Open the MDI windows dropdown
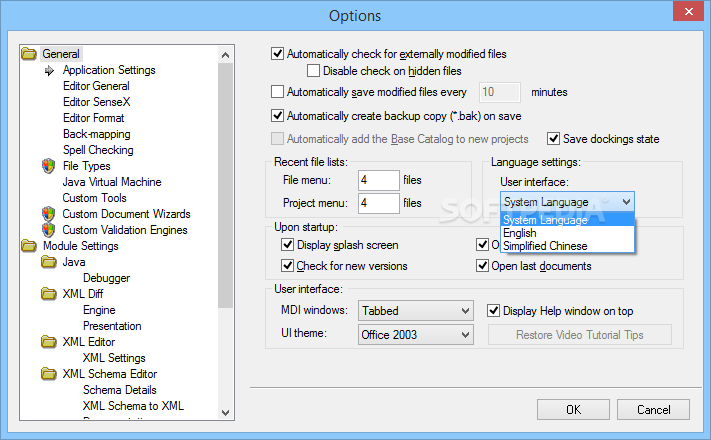The image size is (711, 440). click(415, 311)
